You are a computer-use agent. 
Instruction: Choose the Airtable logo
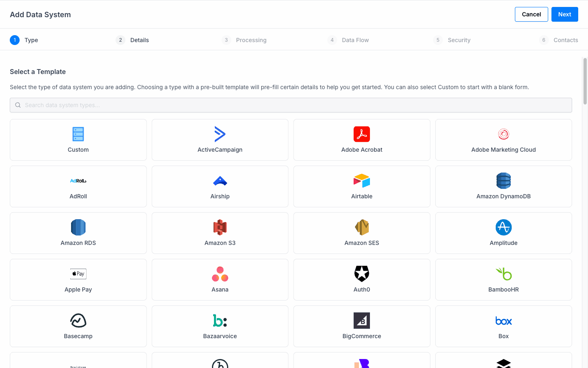click(x=362, y=181)
